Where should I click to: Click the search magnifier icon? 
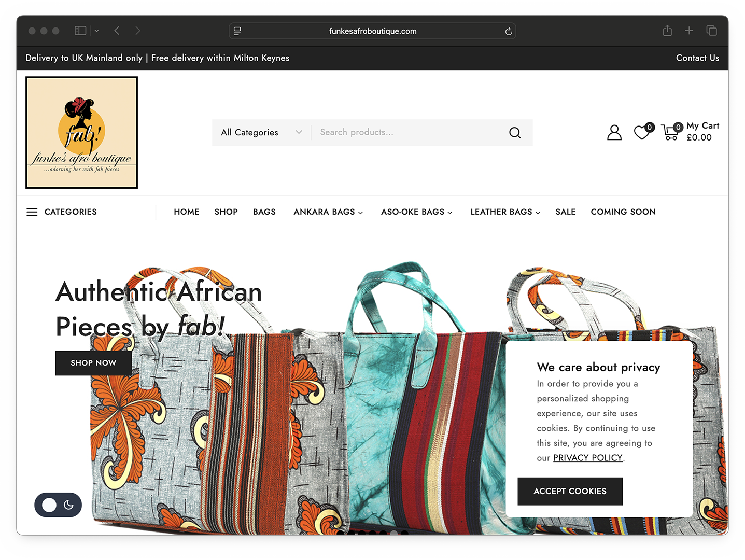click(x=515, y=133)
